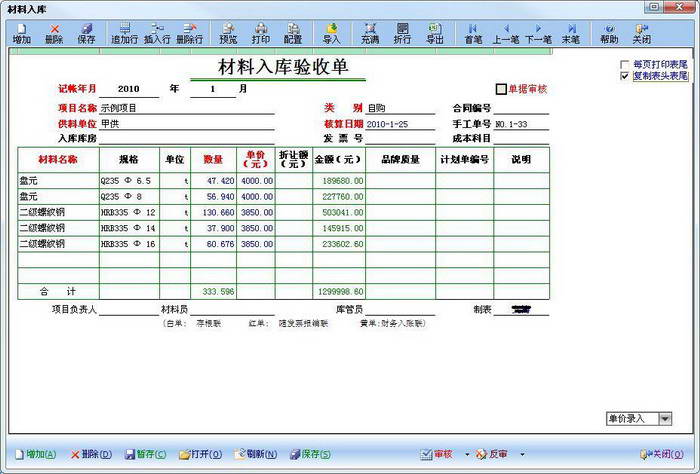
Task: Click bottom 增加(A) button
Action: [x=36, y=454]
